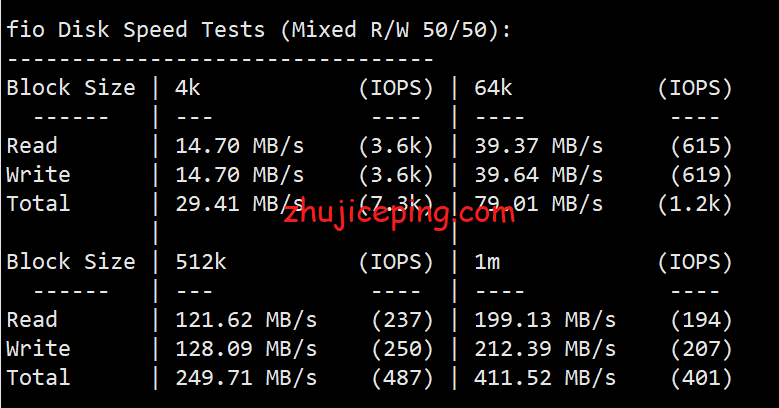The height and width of the screenshot is (408, 779).
Task: Select the 64k total IOPS (1.2k)
Action: tap(695, 204)
